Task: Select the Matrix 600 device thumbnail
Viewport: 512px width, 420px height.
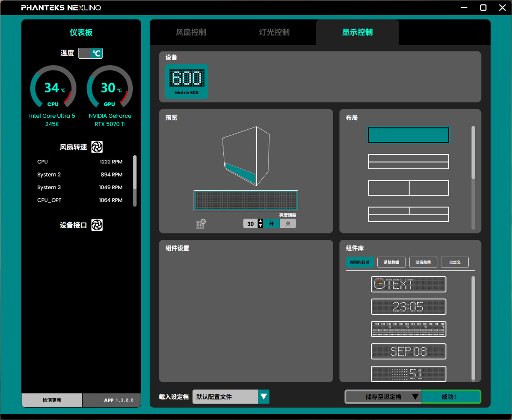Action: (187, 81)
